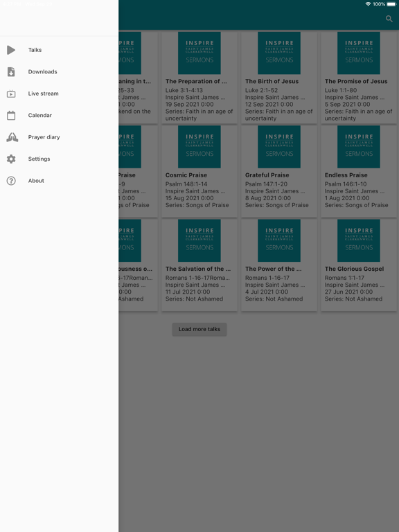Open the Live stream menu item
Viewport: 399px width, 532px height.
[60, 94]
